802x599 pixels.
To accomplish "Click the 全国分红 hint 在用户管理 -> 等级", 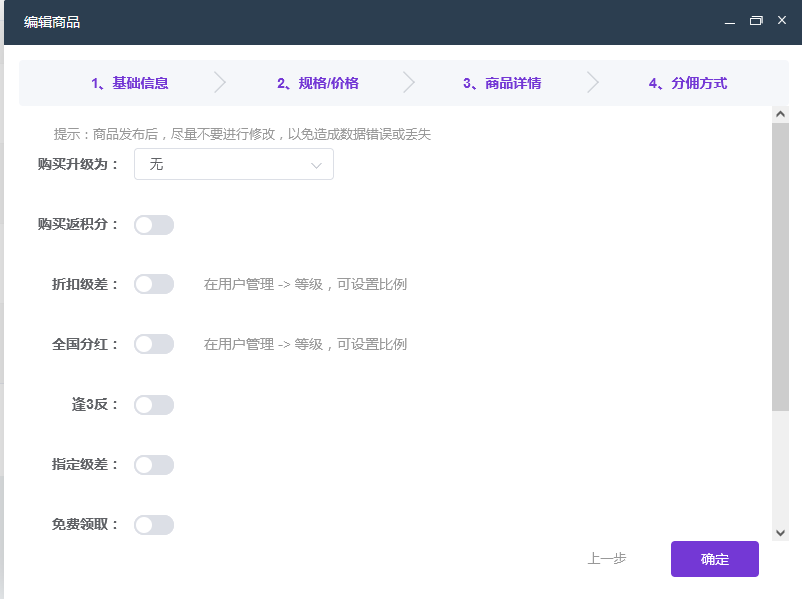I will (x=305, y=344).
